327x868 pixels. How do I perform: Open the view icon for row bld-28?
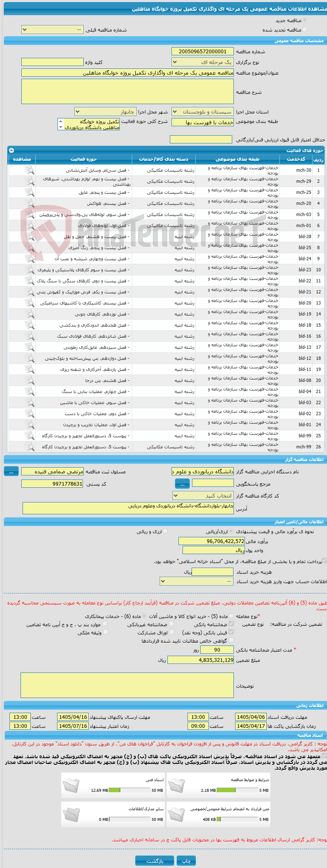pos(30,236)
